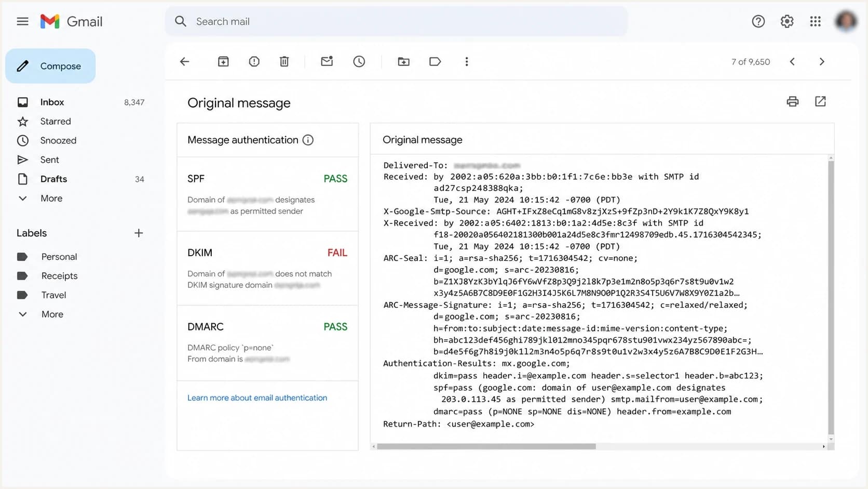Viewport: 868px width, 489px height.
Task: Go back using the arrow icon
Action: click(184, 62)
